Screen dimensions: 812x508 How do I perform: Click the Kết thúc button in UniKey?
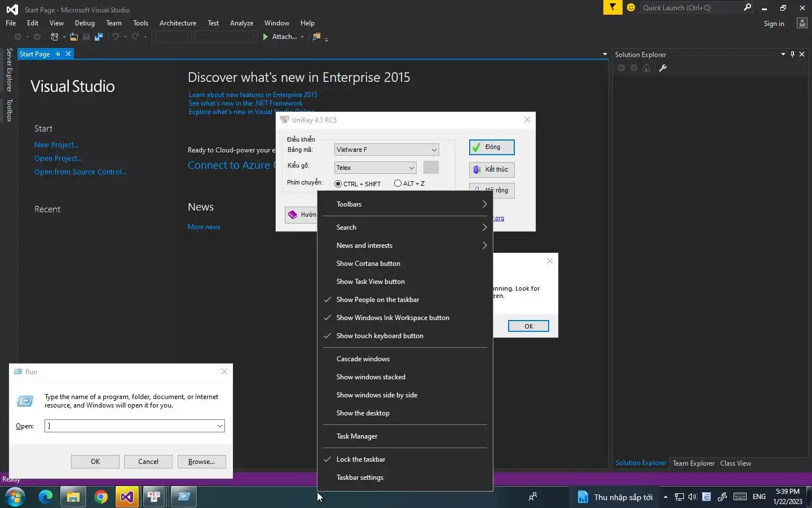pos(492,169)
